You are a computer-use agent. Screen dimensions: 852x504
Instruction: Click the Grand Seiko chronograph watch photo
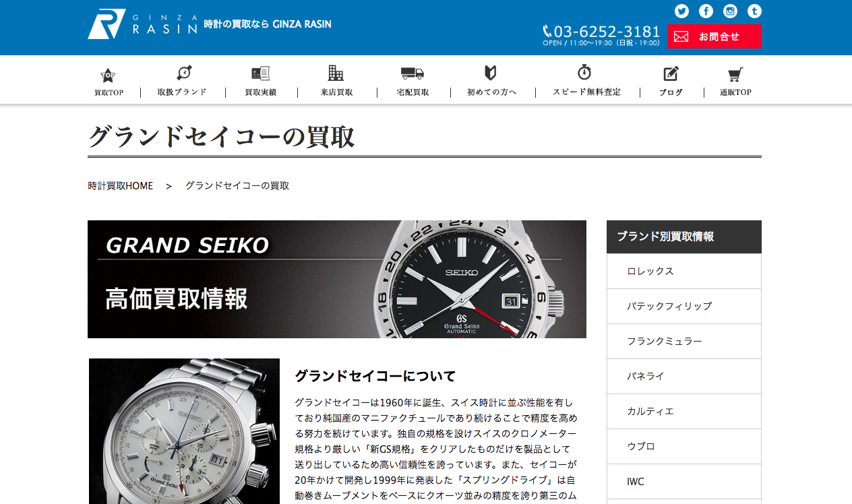click(184, 431)
